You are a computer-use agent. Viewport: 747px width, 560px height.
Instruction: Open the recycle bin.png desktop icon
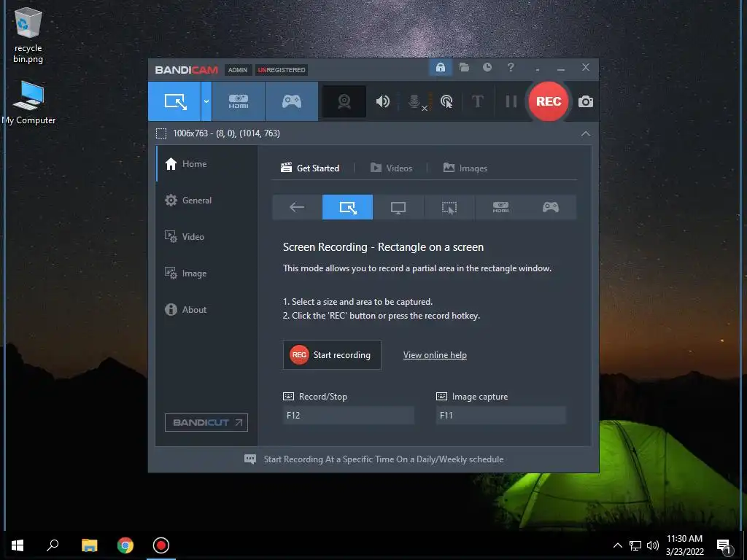coord(28,35)
